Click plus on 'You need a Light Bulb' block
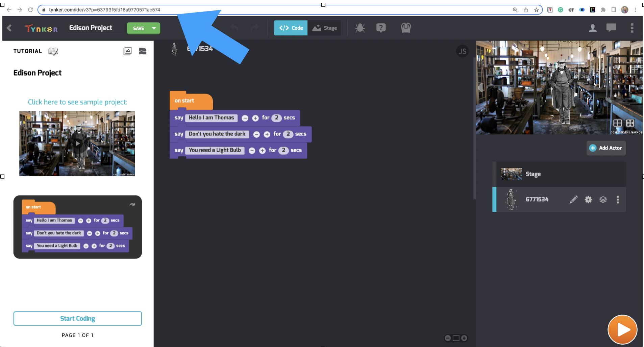Screen dimensions: 644x347 pos(263,151)
